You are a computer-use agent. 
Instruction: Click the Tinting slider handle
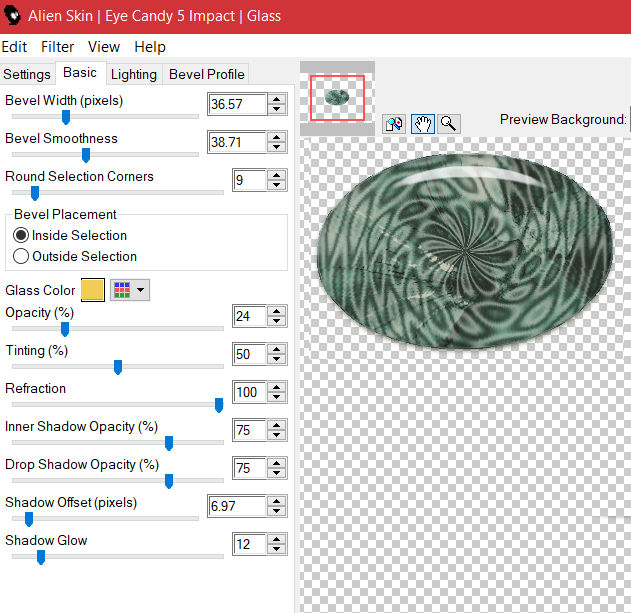pos(118,367)
